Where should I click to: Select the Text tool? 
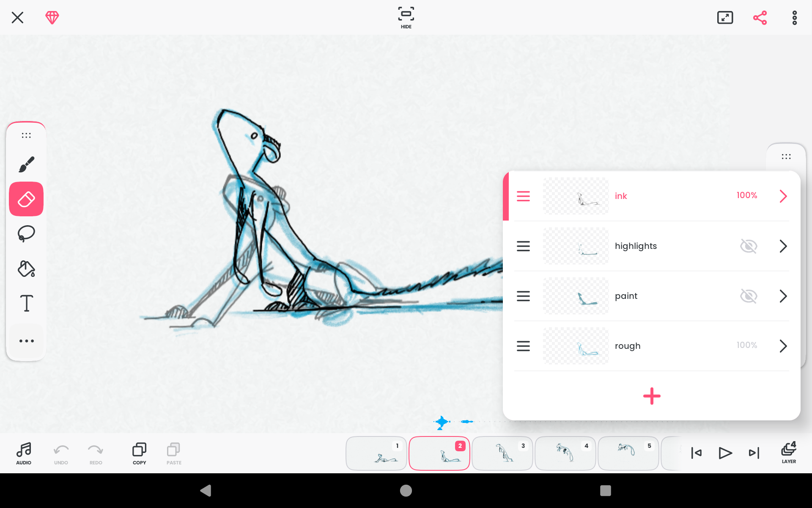click(x=26, y=303)
